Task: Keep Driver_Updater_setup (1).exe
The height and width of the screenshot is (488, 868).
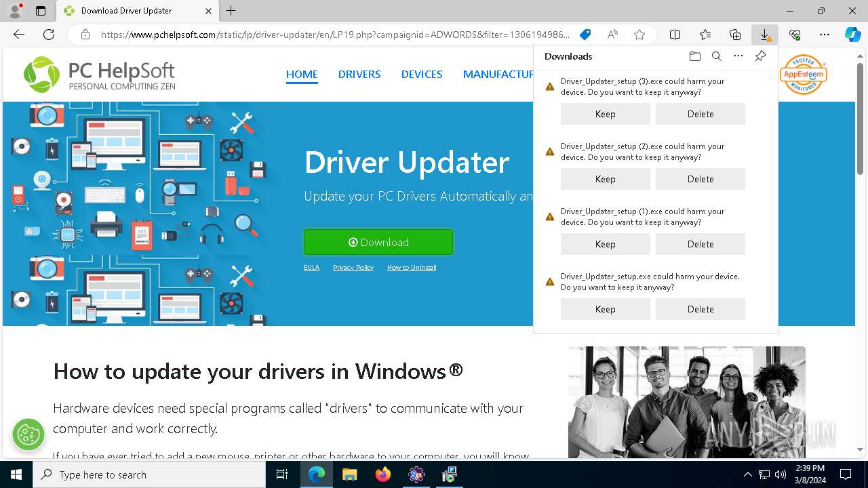Action: point(606,244)
